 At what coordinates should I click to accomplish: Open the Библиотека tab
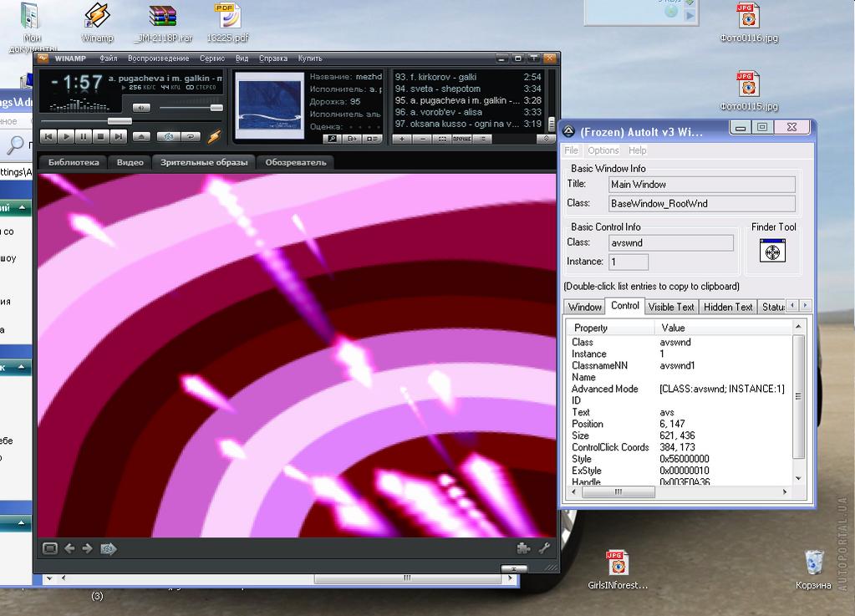point(74,162)
